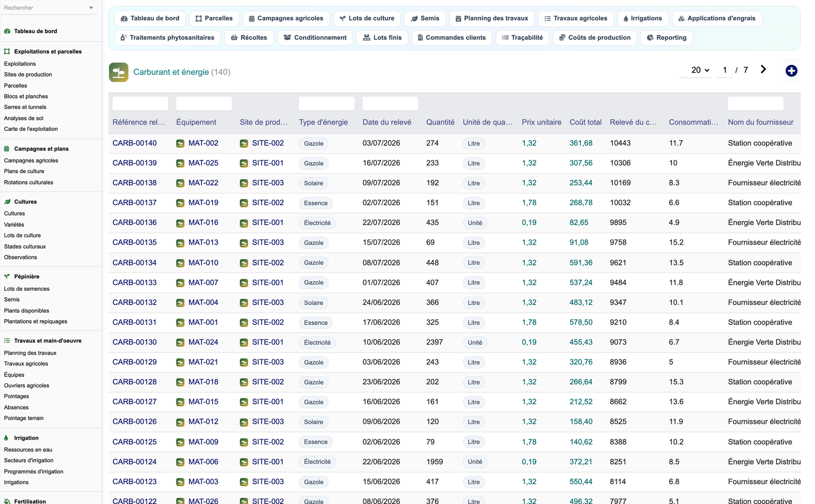The image size is (815, 504).
Task: Click the Carburant et énergie module icon
Action: 118,72
